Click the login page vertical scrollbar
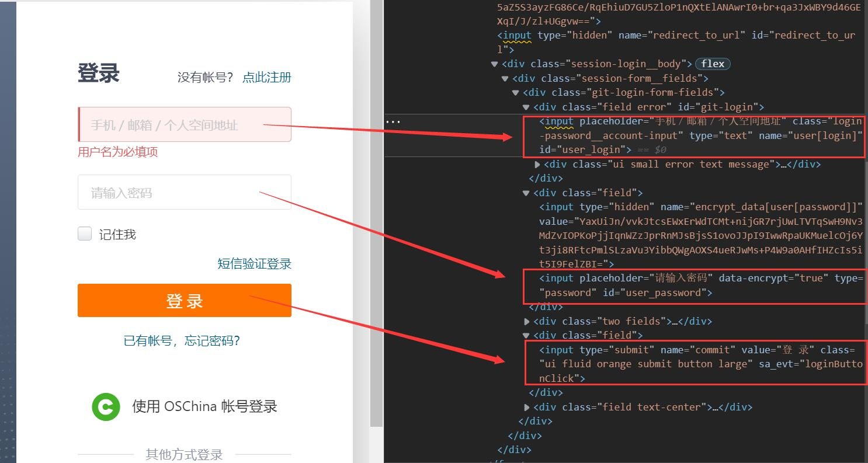This screenshot has height=463, width=868. point(377,234)
